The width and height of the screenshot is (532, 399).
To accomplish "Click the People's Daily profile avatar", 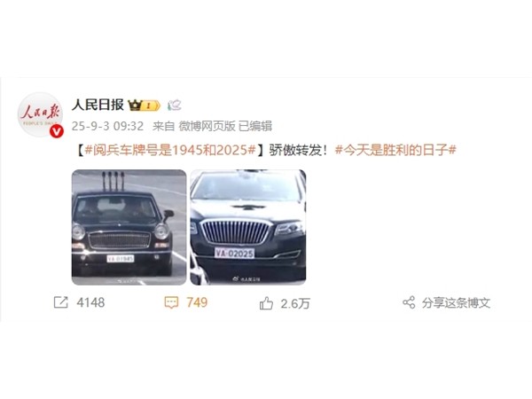I will coord(41,114).
